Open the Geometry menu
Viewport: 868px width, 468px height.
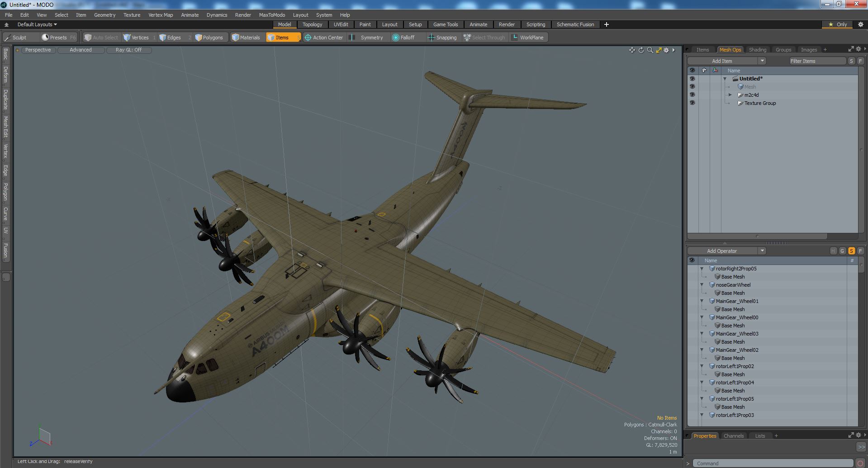click(x=104, y=15)
